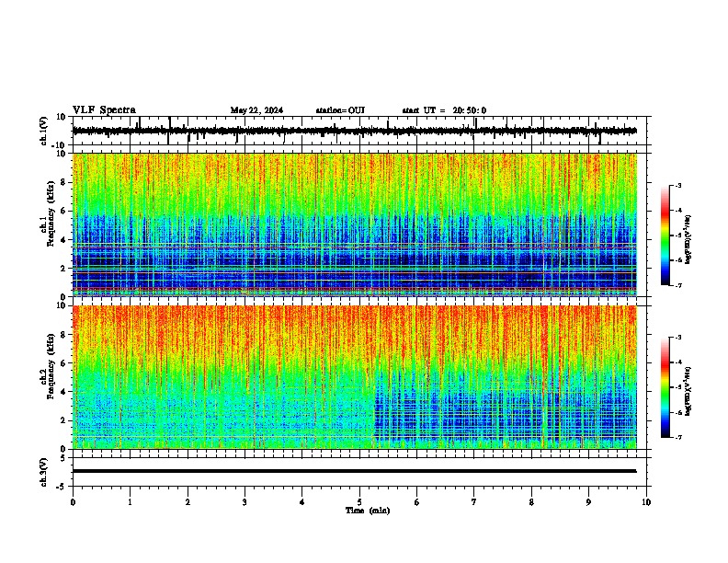Click the "1" tick on the time axis
728x563 pixels.
130,502
